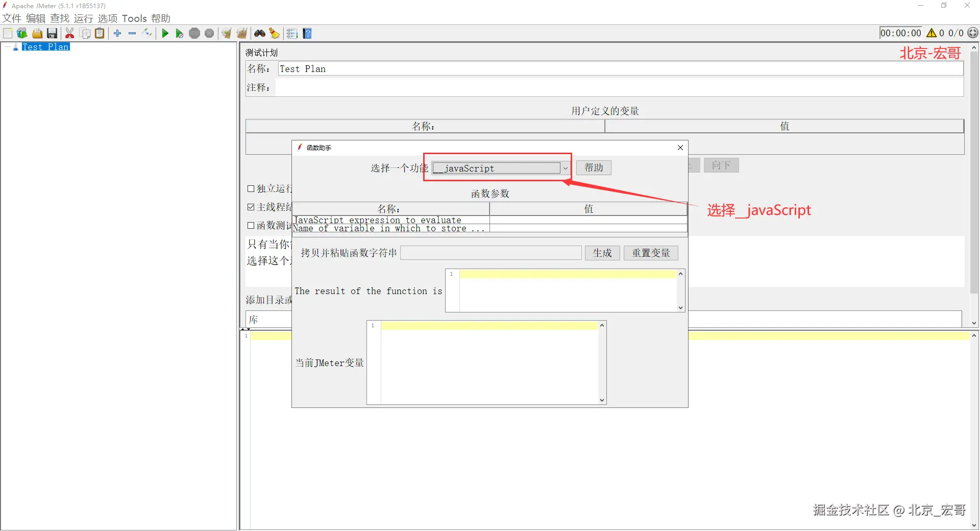Click the Test Plan name field
This screenshot has width=980, height=531.
tap(621, 69)
